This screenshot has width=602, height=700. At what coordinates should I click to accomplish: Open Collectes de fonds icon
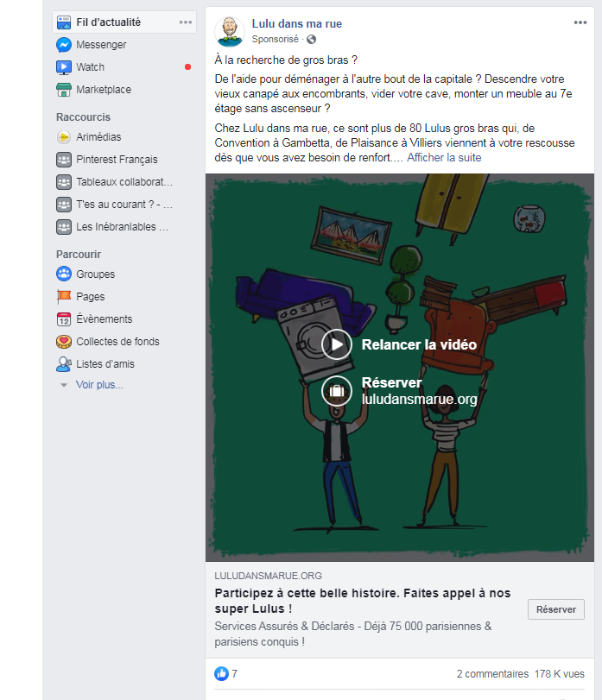tap(63, 342)
